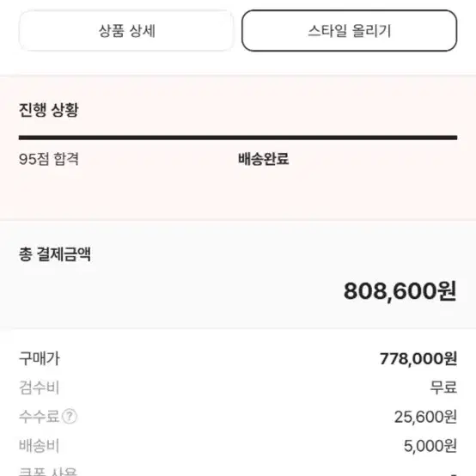The height and width of the screenshot is (476, 476).
Task: Select the 배송완료 status label
Action: (263, 159)
